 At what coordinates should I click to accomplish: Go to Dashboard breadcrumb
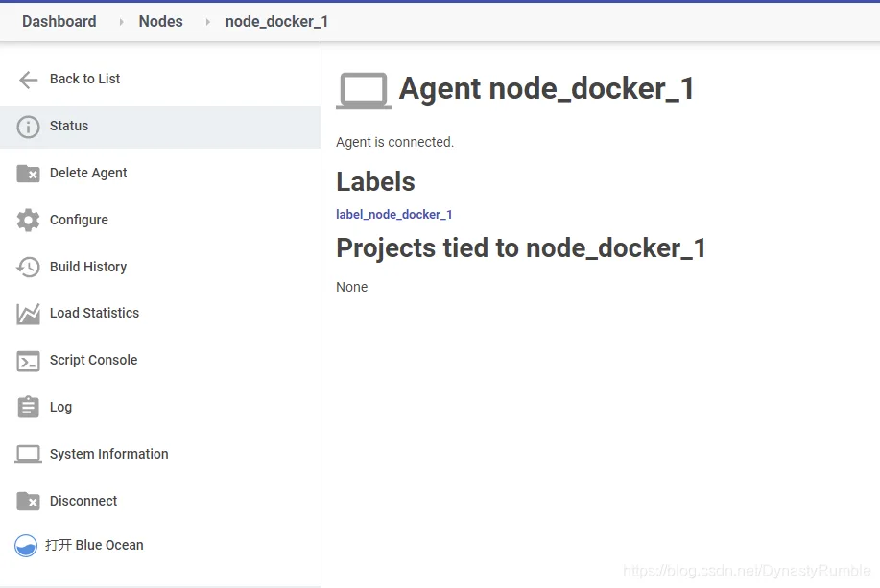click(x=59, y=21)
